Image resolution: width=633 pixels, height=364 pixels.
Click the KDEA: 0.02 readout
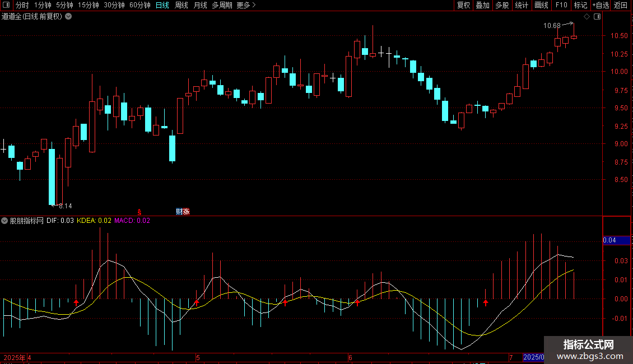pyautogui.click(x=94, y=221)
